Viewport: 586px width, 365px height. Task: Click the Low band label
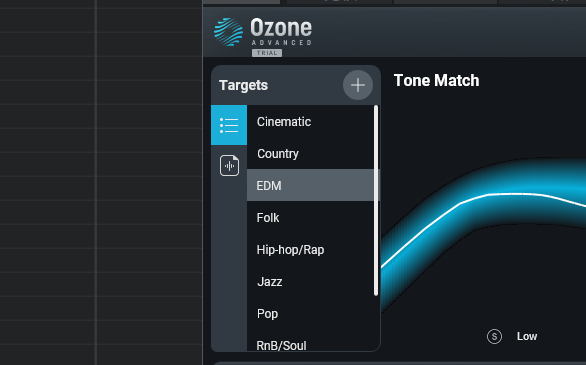(x=527, y=336)
